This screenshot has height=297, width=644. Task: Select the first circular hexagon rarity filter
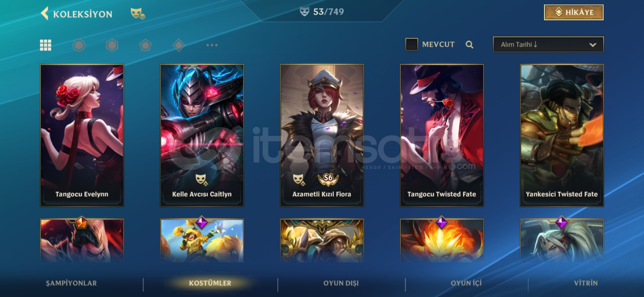(x=79, y=45)
